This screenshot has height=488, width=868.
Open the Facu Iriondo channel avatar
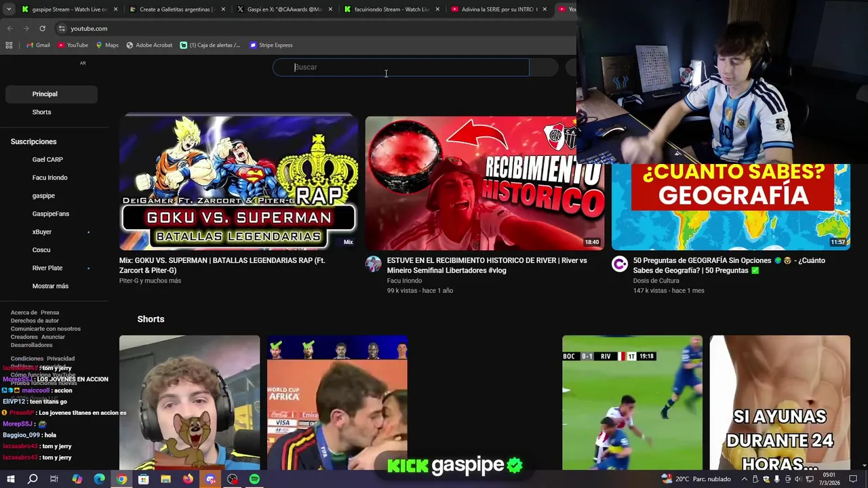point(374,264)
